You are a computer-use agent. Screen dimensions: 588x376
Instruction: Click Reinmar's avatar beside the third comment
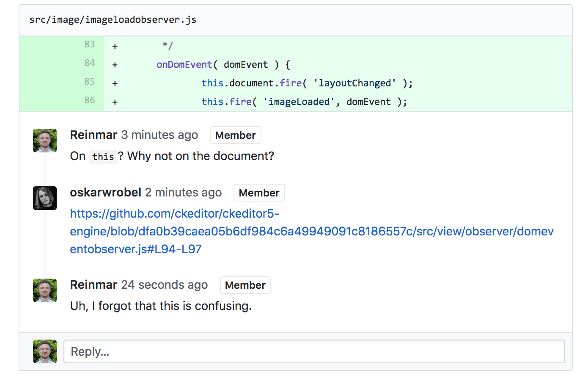(x=44, y=290)
